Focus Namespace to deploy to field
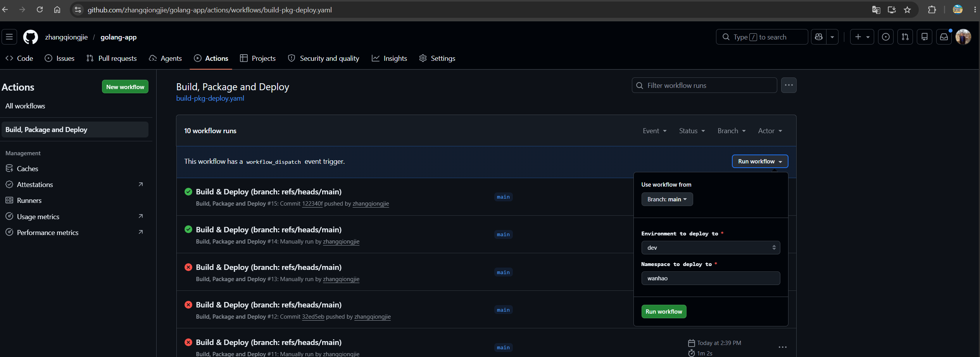Viewport: 980px width, 357px height. click(x=711, y=278)
